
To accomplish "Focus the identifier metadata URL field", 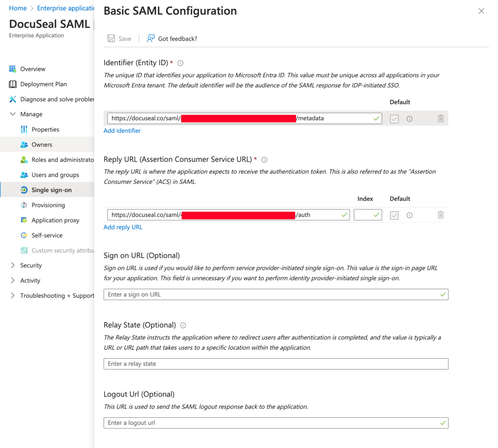I will [245, 119].
